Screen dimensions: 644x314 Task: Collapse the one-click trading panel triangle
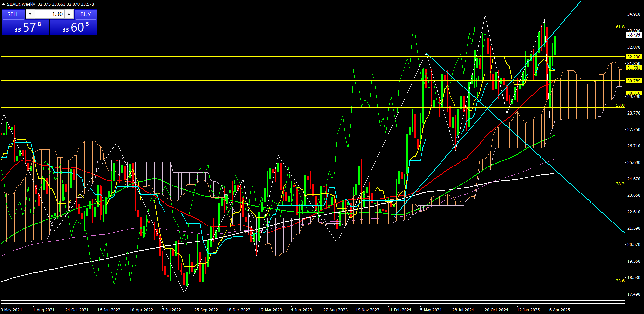click(3, 4)
